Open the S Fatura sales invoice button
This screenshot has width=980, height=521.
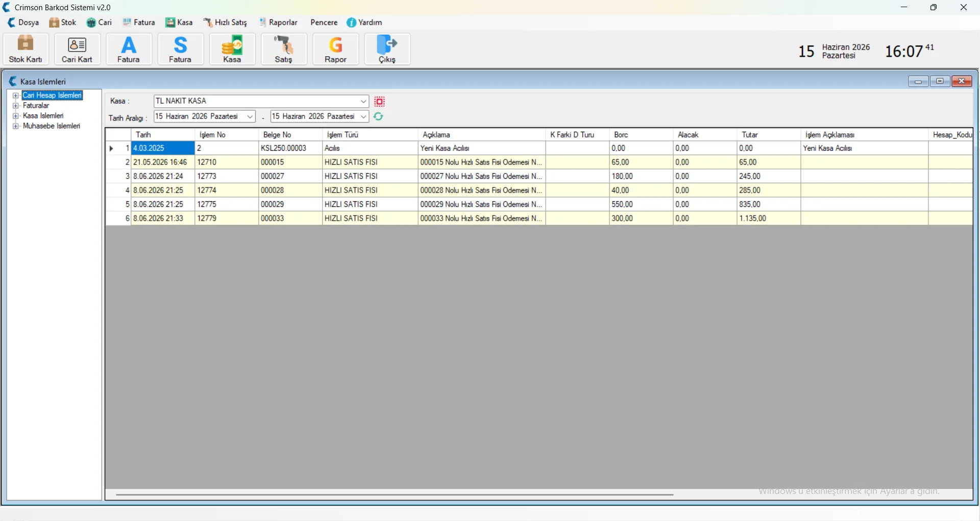181,49
